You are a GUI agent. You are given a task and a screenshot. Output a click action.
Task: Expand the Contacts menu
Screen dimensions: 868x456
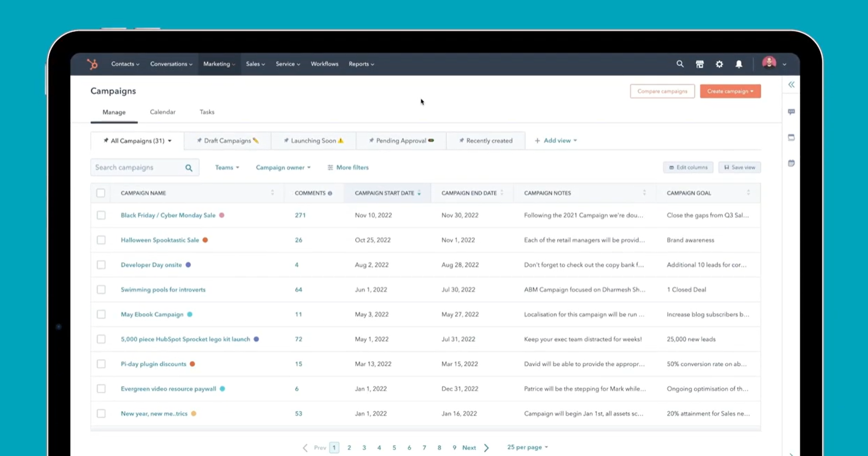[x=125, y=64]
